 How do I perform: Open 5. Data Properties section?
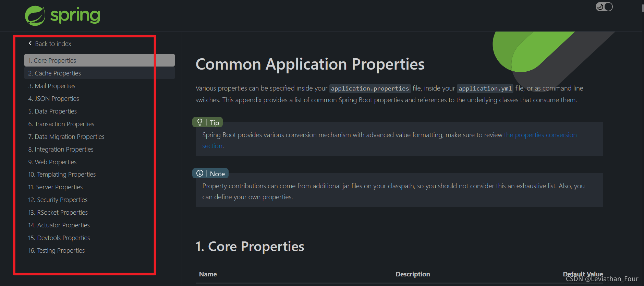click(52, 111)
